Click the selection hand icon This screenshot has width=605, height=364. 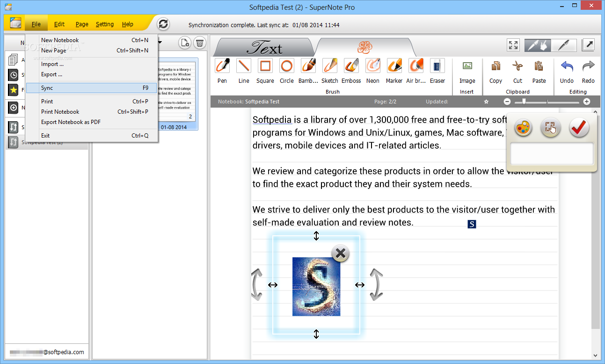(x=551, y=128)
